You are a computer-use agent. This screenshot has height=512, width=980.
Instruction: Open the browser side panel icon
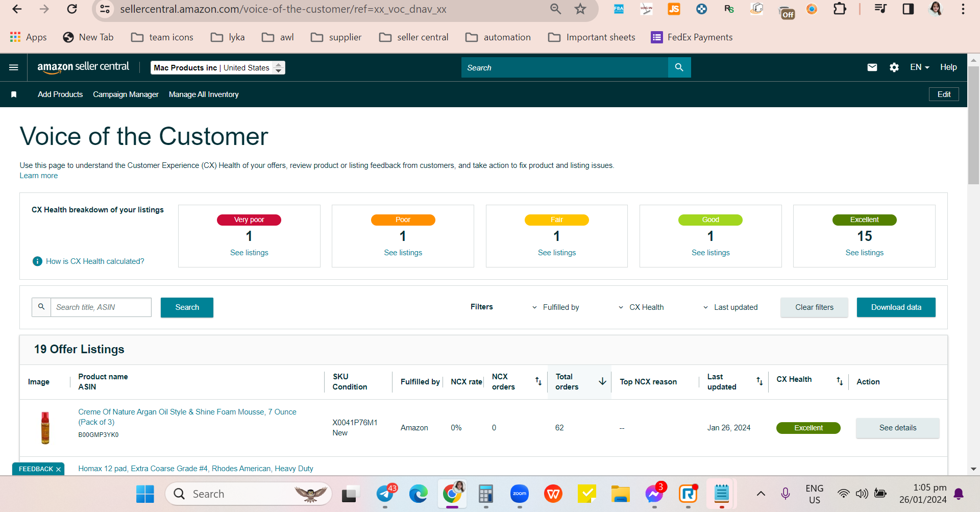click(x=908, y=9)
